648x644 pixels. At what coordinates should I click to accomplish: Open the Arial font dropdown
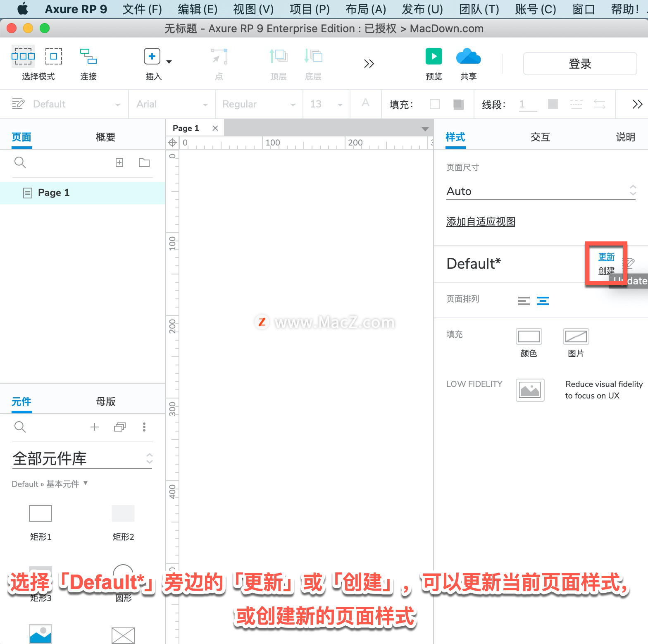[172, 104]
